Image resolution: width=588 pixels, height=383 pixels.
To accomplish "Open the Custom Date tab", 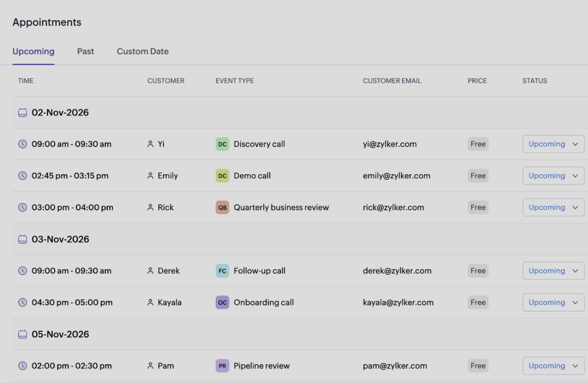I will (x=142, y=51).
